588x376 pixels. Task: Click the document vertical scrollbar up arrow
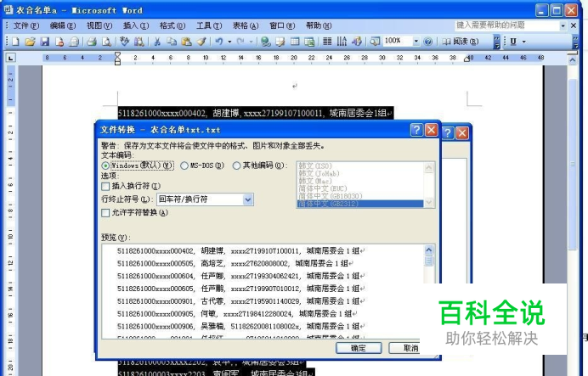click(x=572, y=60)
